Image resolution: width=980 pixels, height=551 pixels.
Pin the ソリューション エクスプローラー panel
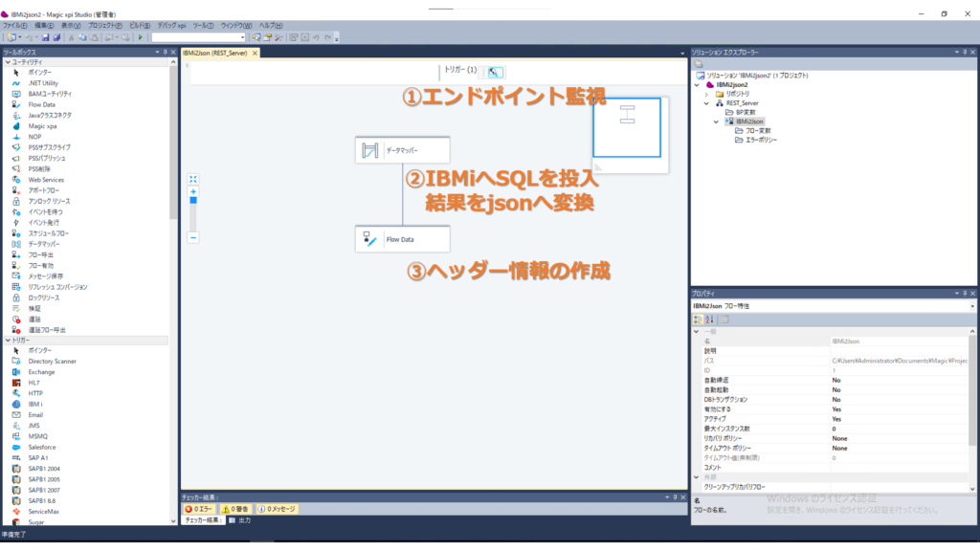pos(965,53)
